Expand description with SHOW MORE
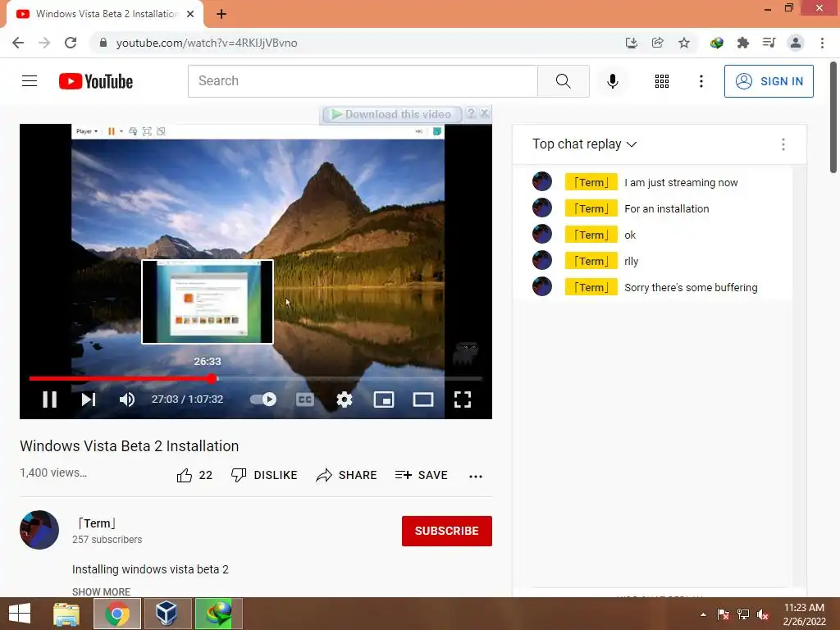The width and height of the screenshot is (840, 630). click(x=101, y=592)
